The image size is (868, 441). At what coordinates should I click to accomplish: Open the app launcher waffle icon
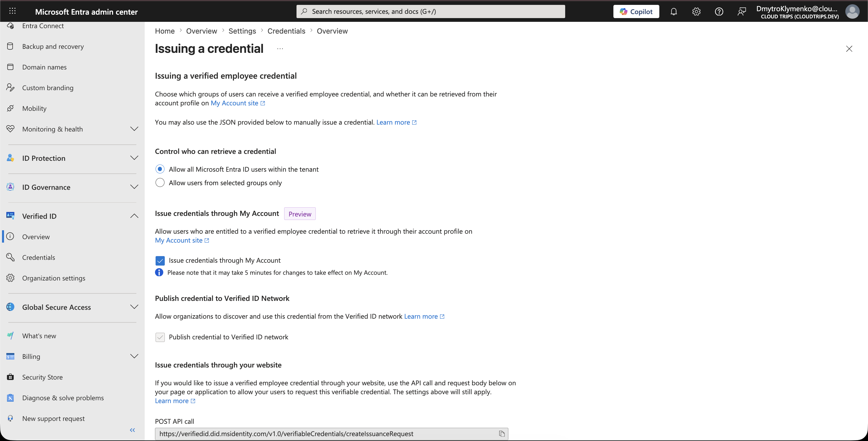coord(12,11)
